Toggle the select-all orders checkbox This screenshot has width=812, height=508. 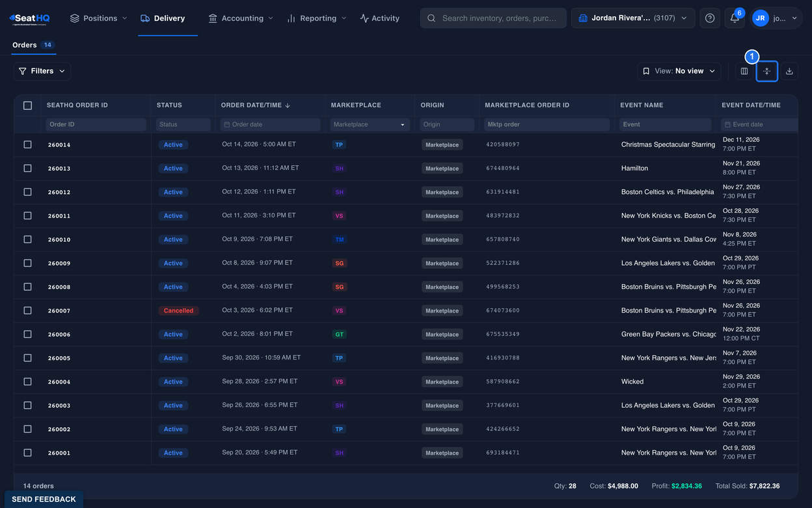pos(27,105)
